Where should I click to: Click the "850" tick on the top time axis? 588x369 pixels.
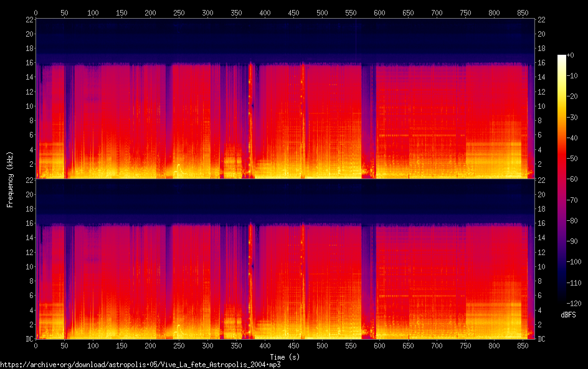click(523, 12)
